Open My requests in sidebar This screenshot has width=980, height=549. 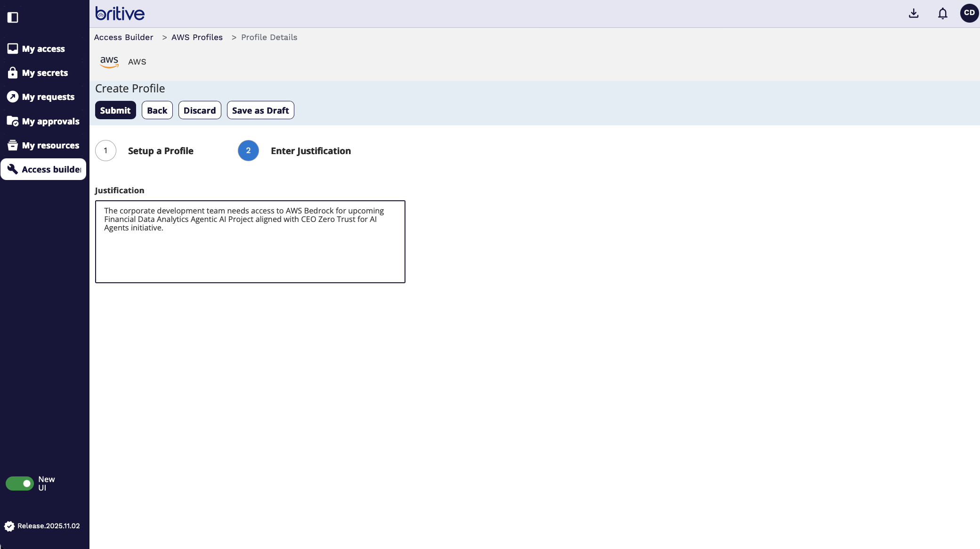(x=48, y=97)
